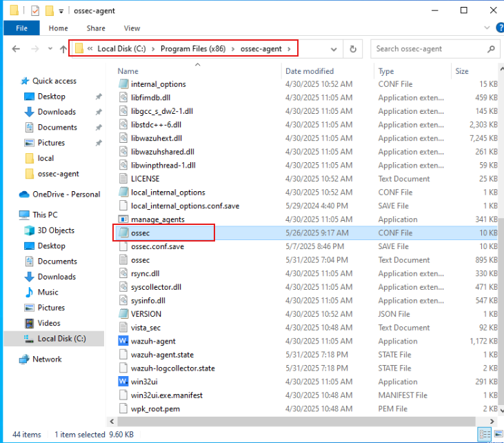Open the File menu
This screenshot has height=443, width=504.
coord(21,28)
